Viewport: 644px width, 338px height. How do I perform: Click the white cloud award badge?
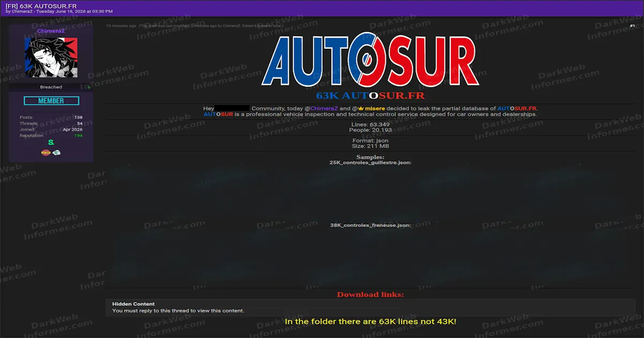pos(56,152)
